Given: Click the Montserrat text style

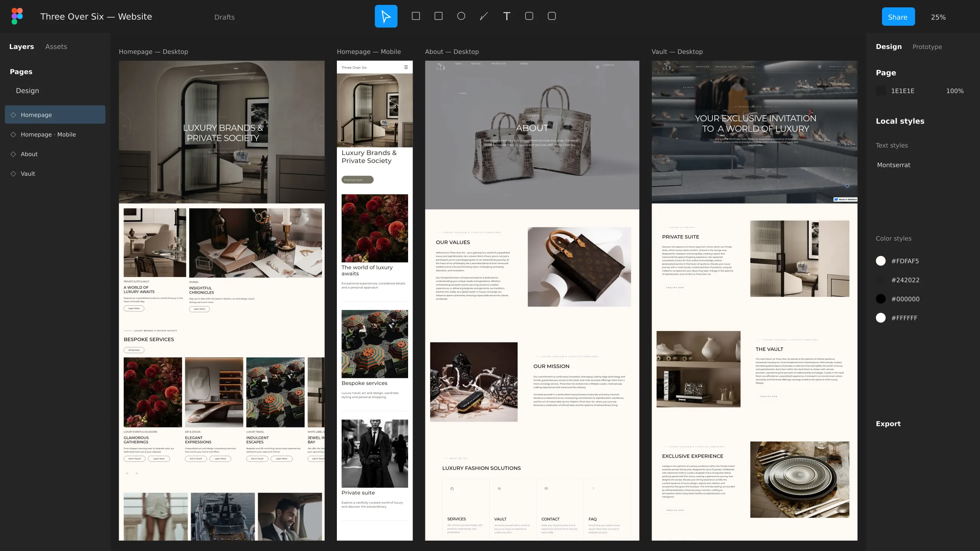Looking at the screenshot, I should coord(893,165).
